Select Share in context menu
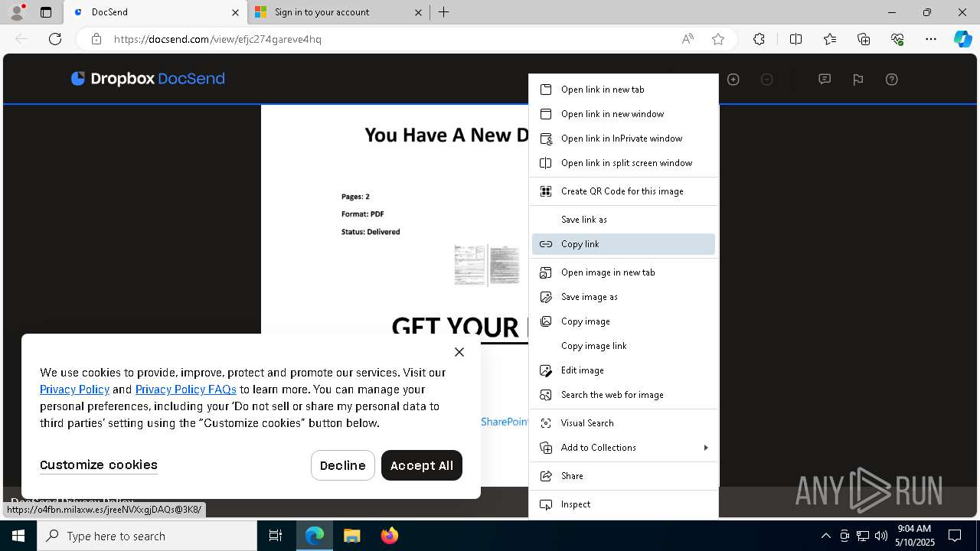Screen dimensions: 980x551 pyautogui.click(x=623, y=476)
